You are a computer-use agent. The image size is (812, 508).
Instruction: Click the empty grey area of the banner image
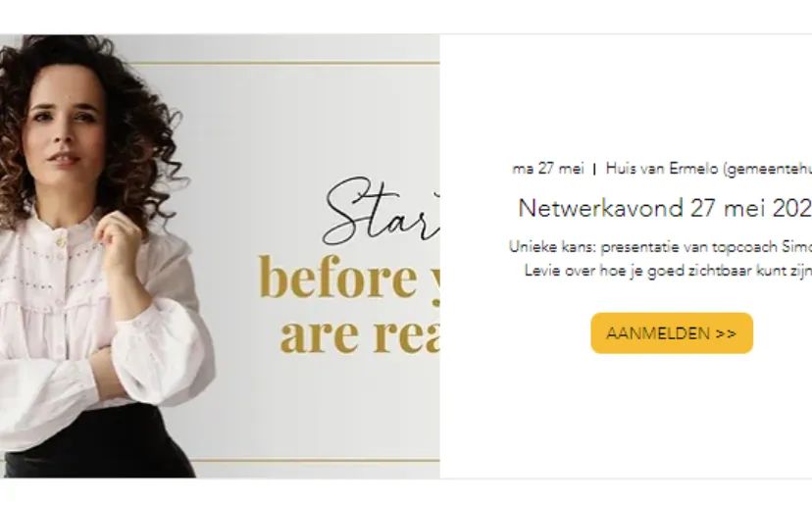point(290,125)
